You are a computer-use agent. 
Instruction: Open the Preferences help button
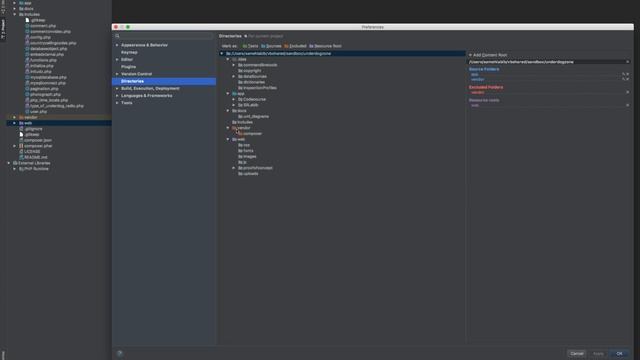tap(120, 353)
